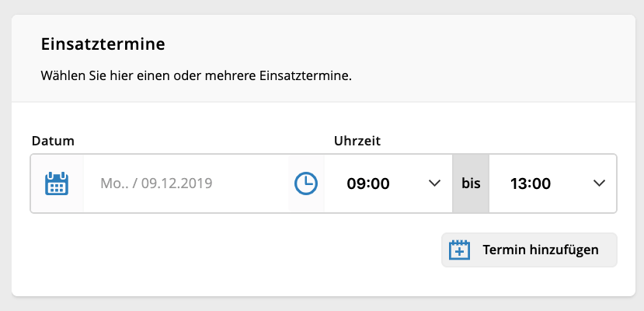The width and height of the screenshot is (644, 311).
Task: Add an appointment with Termin hinzufügen
Action: (x=529, y=250)
